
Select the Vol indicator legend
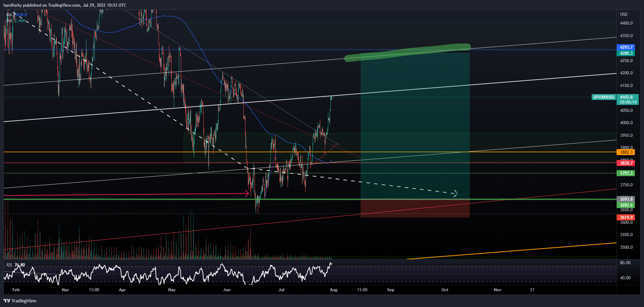(x=16, y=21)
